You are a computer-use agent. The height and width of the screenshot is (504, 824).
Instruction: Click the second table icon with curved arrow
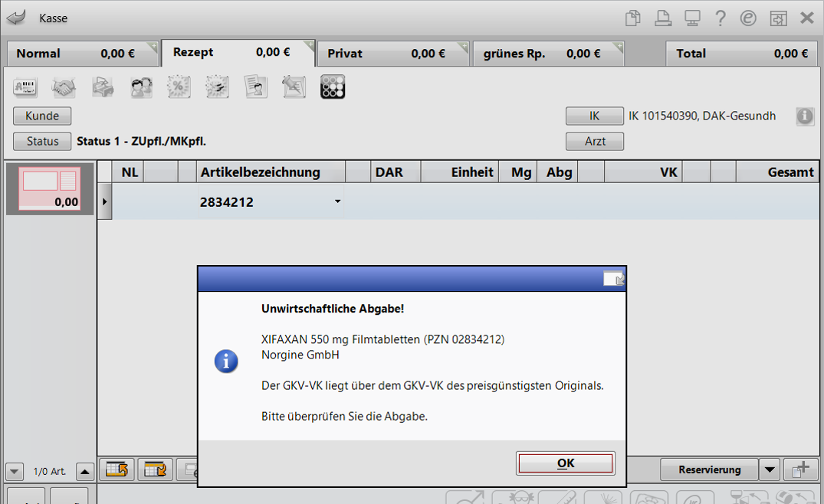tap(155, 469)
